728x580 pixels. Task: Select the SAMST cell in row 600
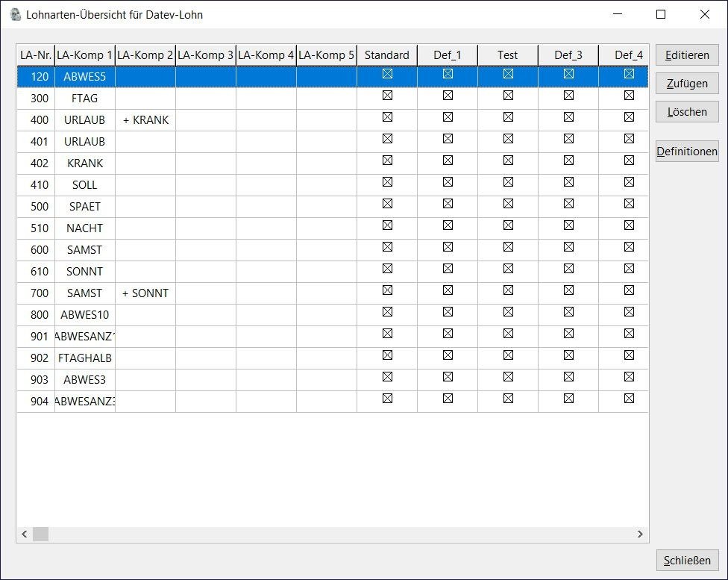click(x=85, y=250)
